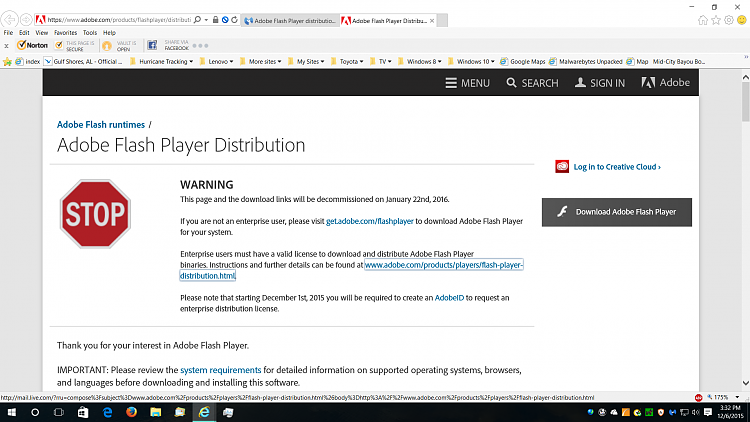The height and width of the screenshot is (422, 750).
Task: Open the Tools menu
Action: tap(89, 33)
